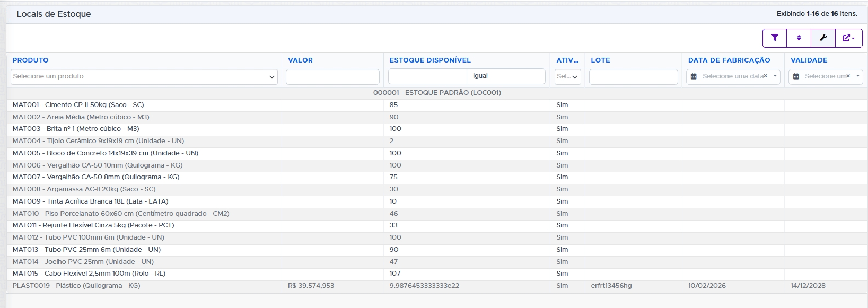Select row MAT007 - Vergalhão CA-50 8mm
This screenshot has width=868, height=308.
(437, 177)
